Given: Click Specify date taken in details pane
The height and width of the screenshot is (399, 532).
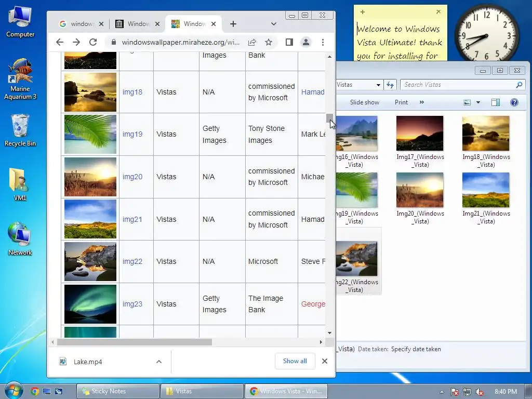Looking at the screenshot, I should click(x=416, y=349).
